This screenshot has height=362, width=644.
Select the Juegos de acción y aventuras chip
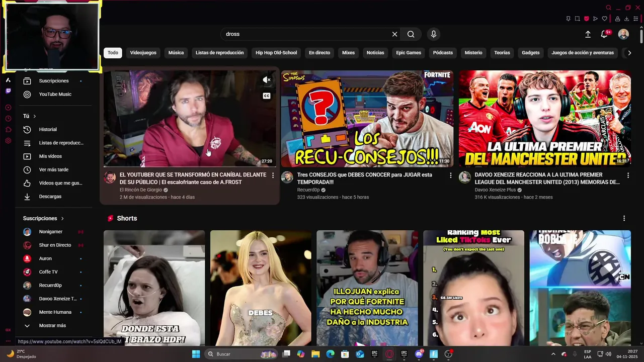pos(583,53)
